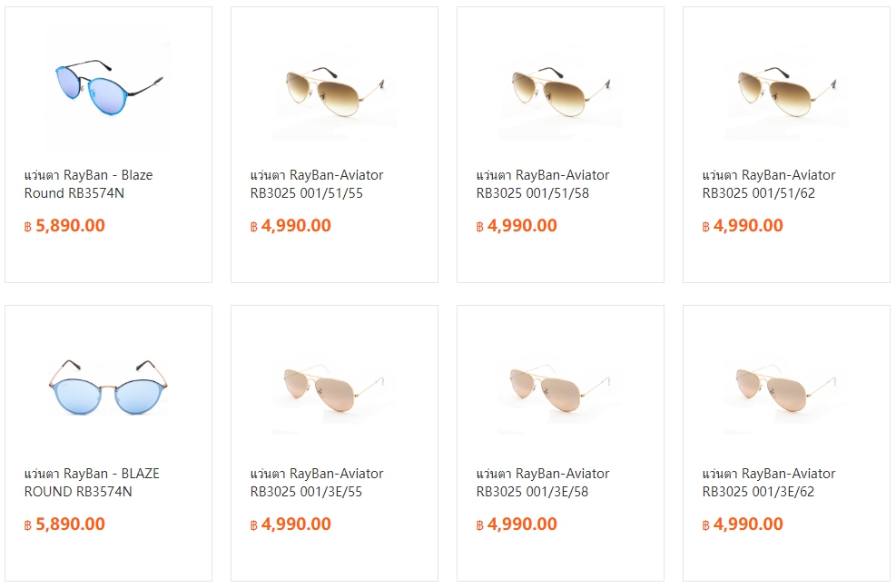Viewport: 896px width, 588px height.
Task: Select the 'RayBan-Aviator RB3025 001/51/62' product name
Action: (x=768, y=184)
